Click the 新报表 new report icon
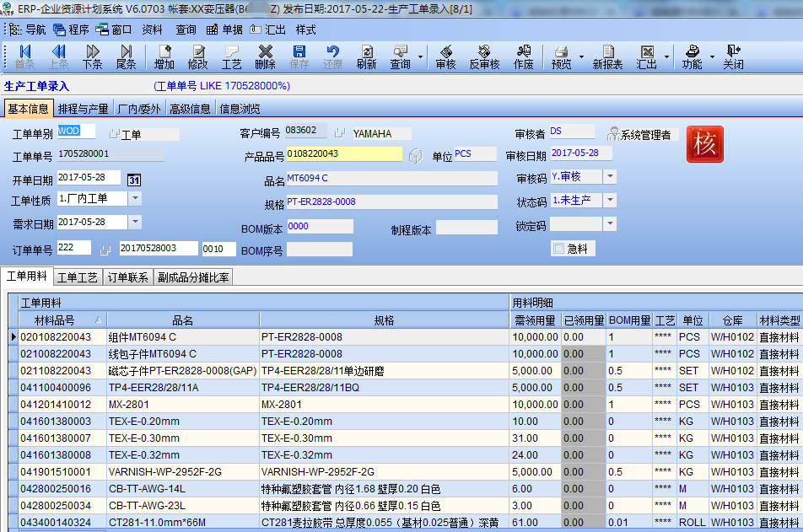803x532 pixels. click(608, 56)
